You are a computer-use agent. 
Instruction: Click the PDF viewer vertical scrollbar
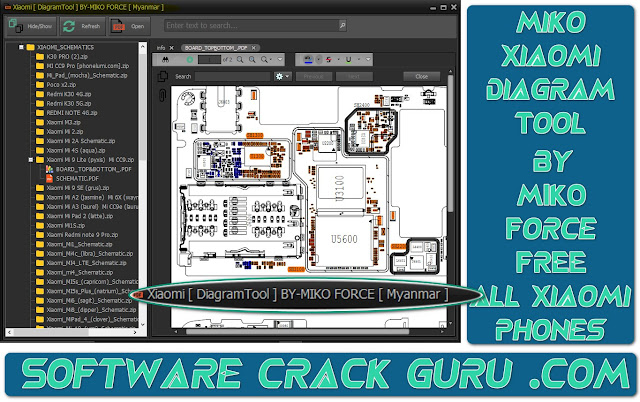click(x=450, y=143)
